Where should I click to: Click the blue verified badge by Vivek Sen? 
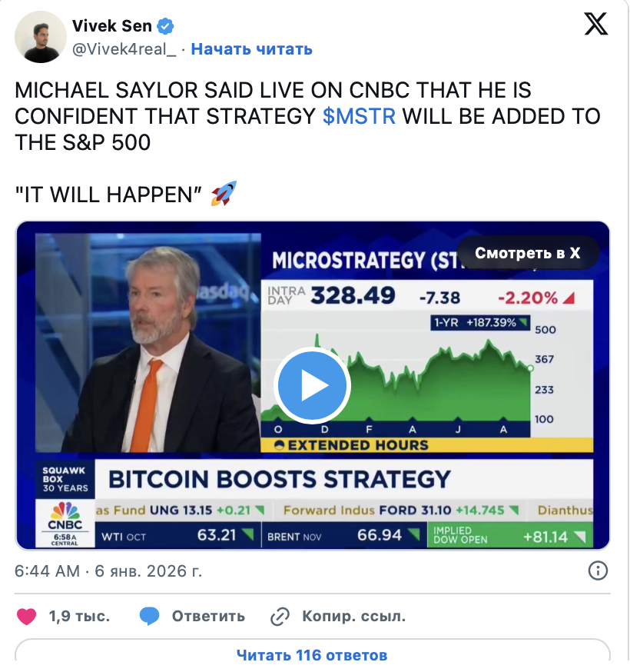tap(165, 26)
